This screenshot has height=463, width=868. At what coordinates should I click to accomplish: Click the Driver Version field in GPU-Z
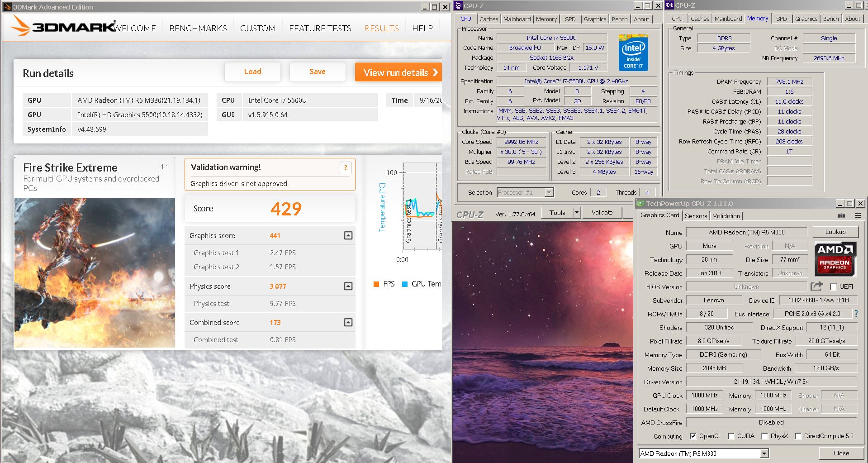(771, 382)
